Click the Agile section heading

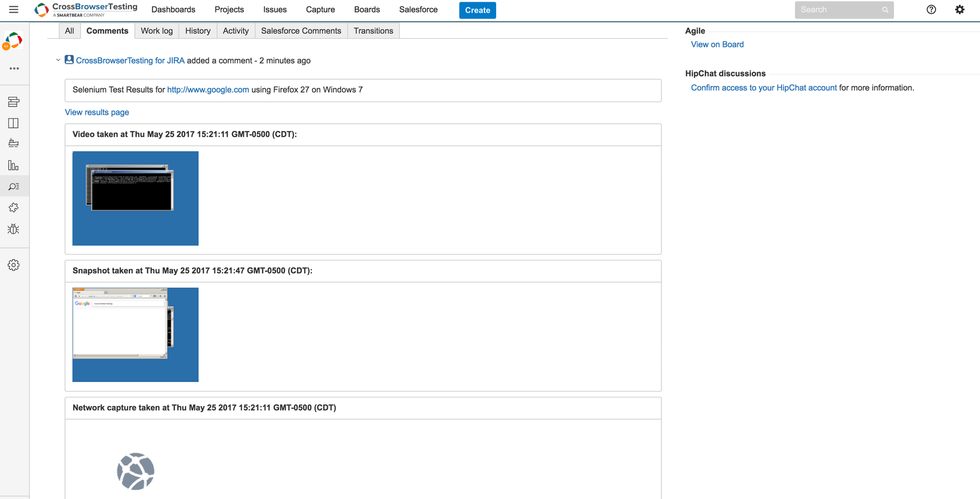[x=695, y=31]
